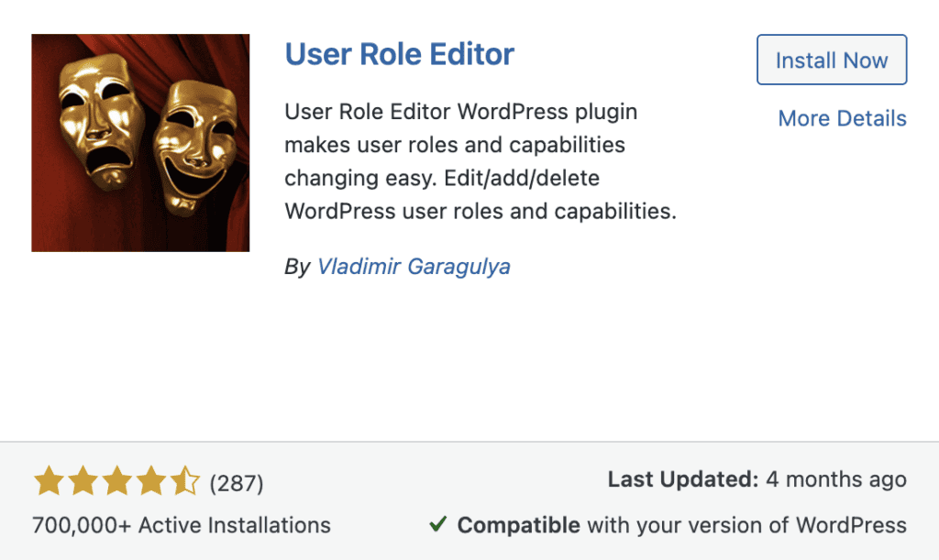Click the green compatibility checkmark icon
939x560 pixels.
438,524
